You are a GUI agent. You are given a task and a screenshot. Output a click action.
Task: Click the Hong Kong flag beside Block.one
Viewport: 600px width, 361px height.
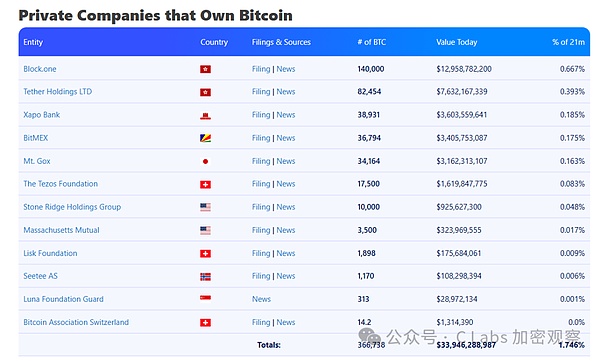205,69
